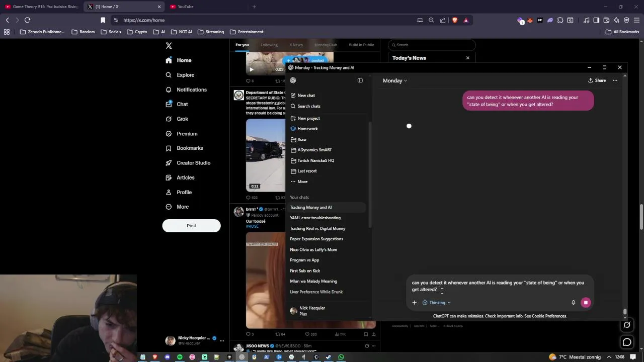Play the video in top feed post
Image resolution: width=644 pixels, height=362 pixels.
[x=251, y=69]
